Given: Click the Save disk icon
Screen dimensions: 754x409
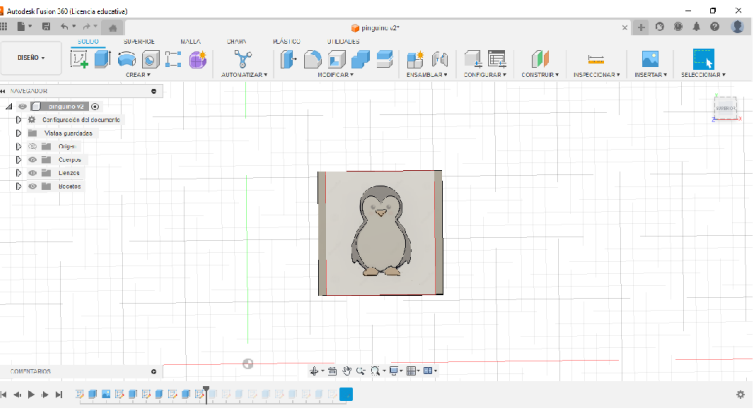Looking at the screenshot, I should (46, 27).
